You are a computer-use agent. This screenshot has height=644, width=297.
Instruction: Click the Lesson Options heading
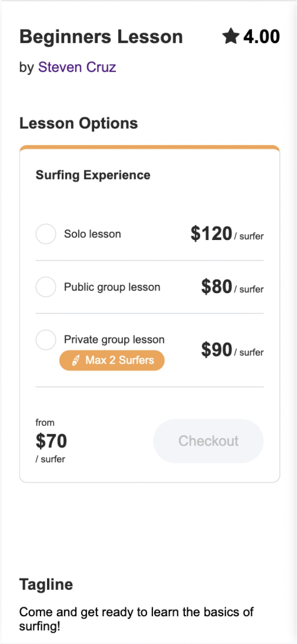click(79, 123)
